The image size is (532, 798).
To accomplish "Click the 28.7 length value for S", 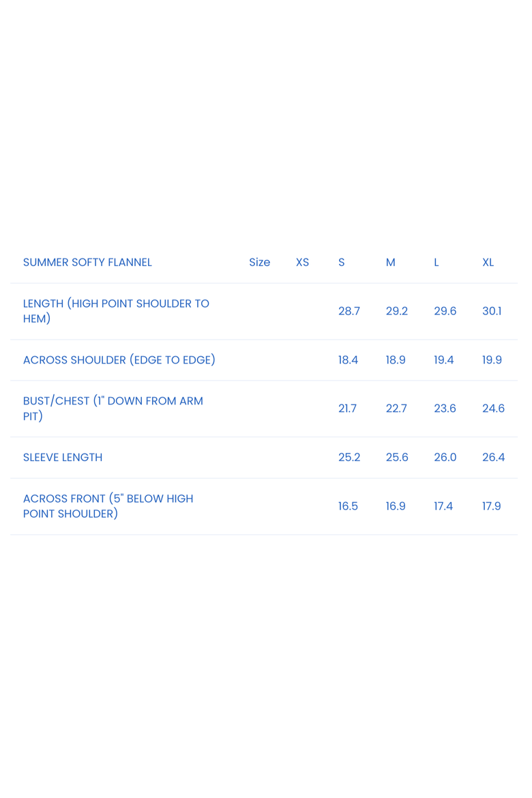I will pyautogui.click(x=349, y=311).
